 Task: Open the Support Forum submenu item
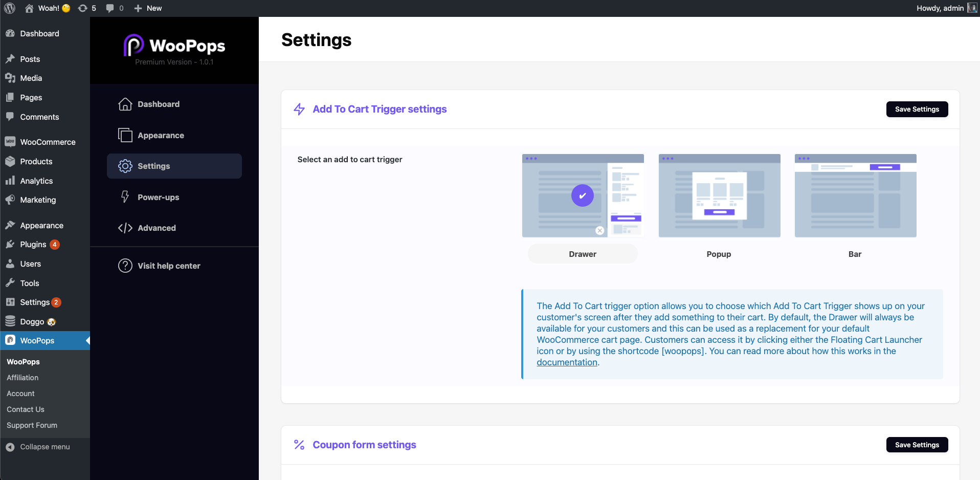[x=32, y=425]
